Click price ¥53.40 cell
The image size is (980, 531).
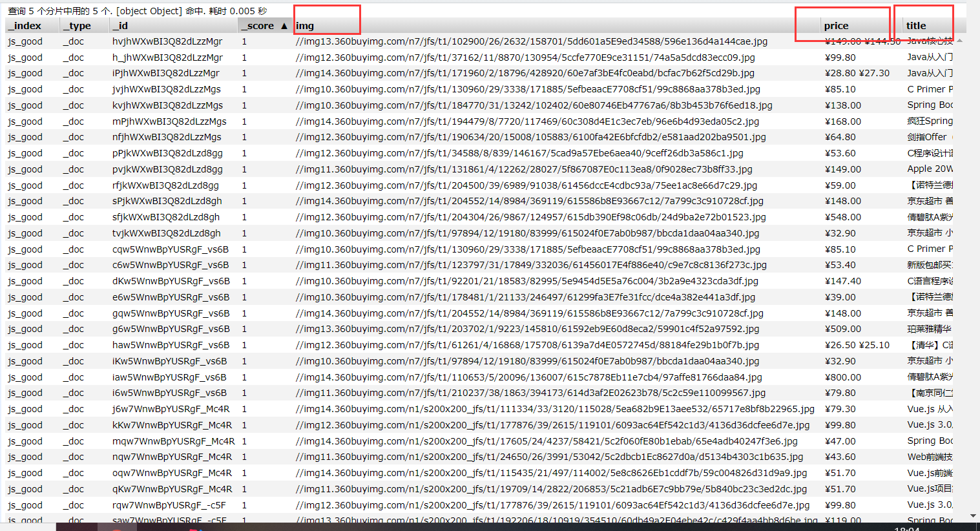(x=840, y=265)
